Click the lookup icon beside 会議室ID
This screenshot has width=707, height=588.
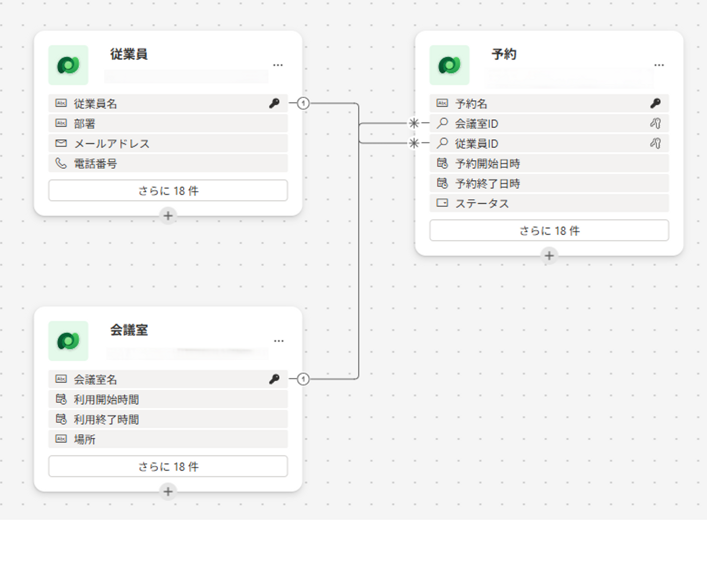[x=442, y=123]
